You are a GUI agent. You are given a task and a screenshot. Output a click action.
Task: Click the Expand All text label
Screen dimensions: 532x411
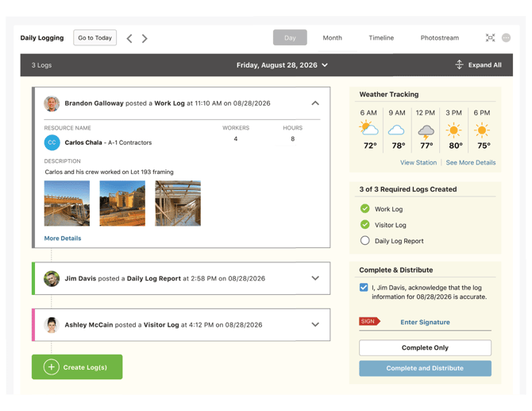pyautogui.click(x=485, y=65)
